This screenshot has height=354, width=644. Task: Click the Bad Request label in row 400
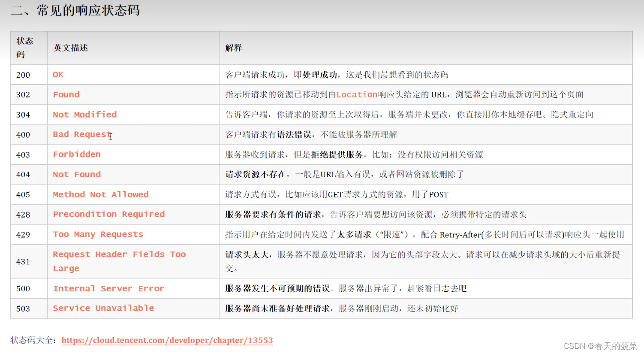pos(81,134)
